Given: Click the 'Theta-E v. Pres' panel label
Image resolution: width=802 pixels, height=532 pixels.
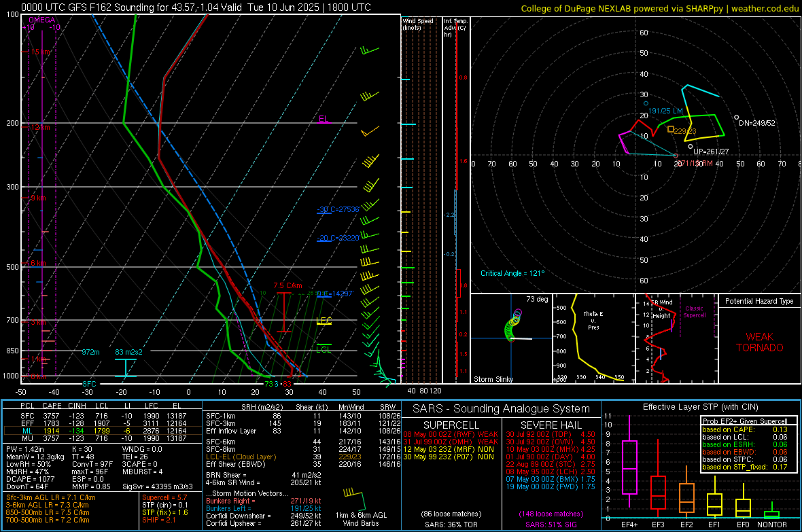Looking at the screenshot, I should point(593,320).
